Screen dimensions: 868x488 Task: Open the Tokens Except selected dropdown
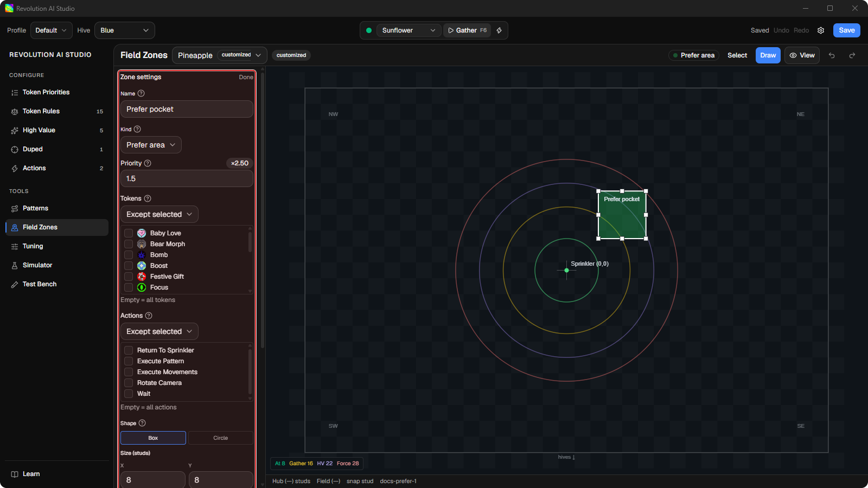[159, 214]
